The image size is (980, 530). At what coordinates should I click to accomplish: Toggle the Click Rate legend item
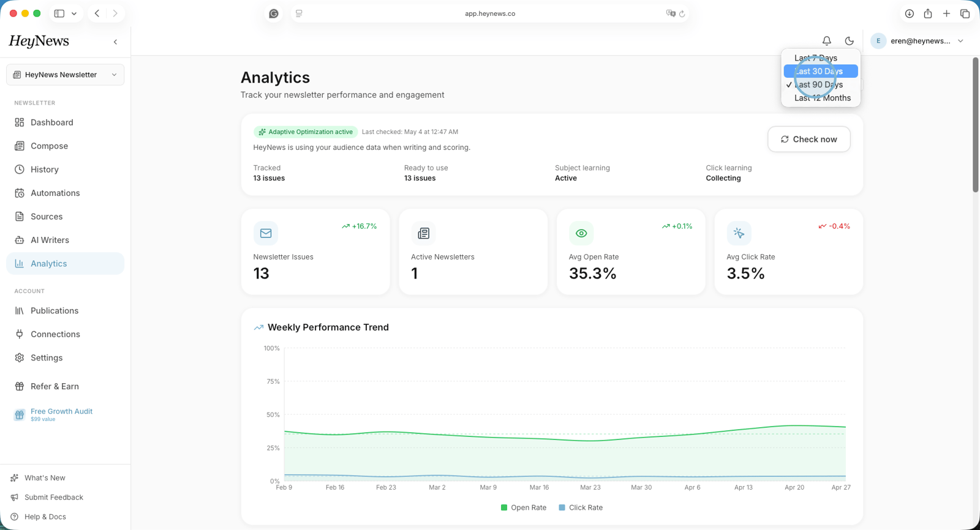point(581,507)
